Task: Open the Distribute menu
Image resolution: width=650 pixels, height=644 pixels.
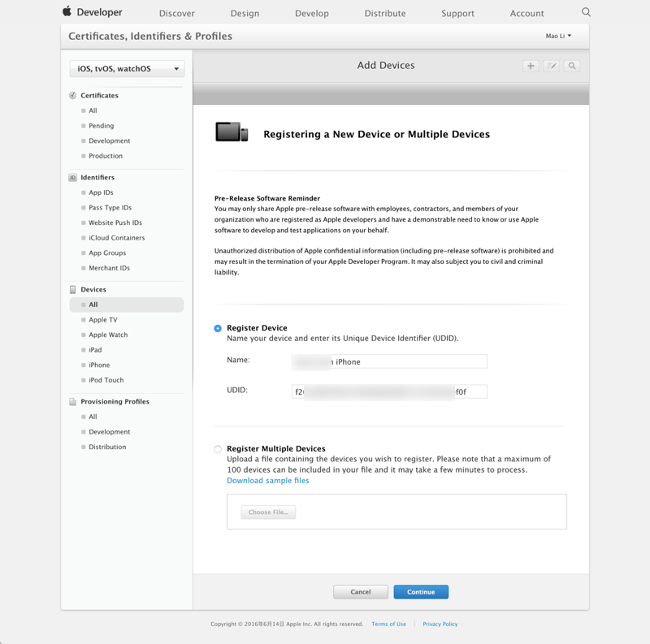Action: pos(385,13)
